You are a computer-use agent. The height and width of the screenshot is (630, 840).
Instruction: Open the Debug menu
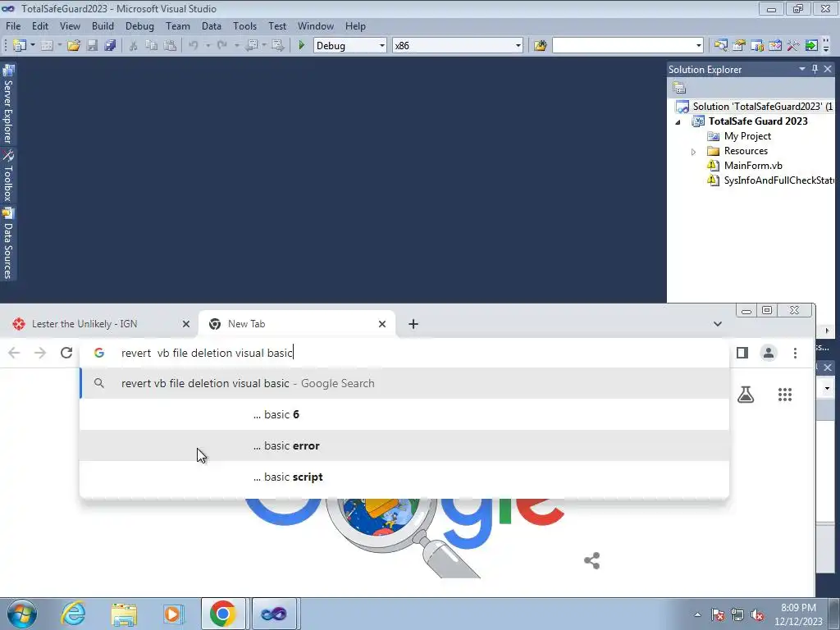139,25
